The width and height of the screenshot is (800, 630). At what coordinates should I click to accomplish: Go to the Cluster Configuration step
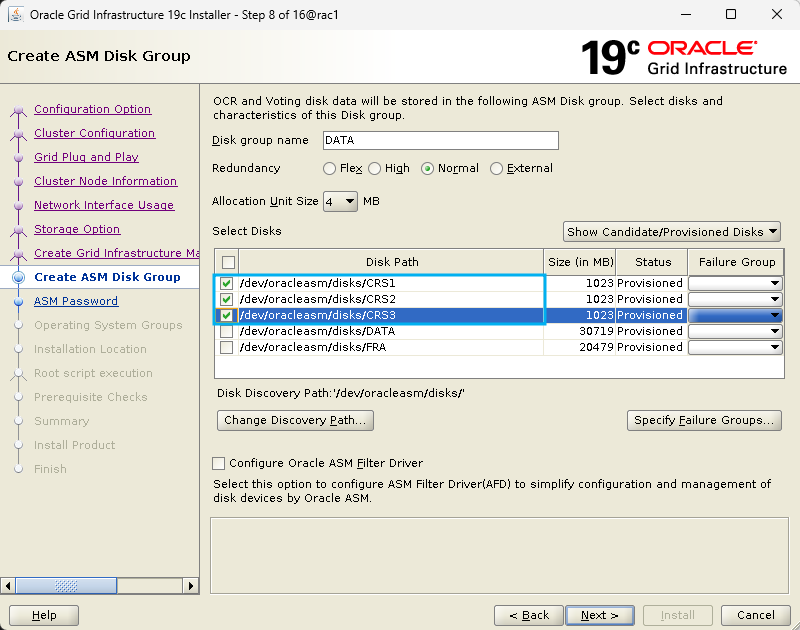[94, 133]
